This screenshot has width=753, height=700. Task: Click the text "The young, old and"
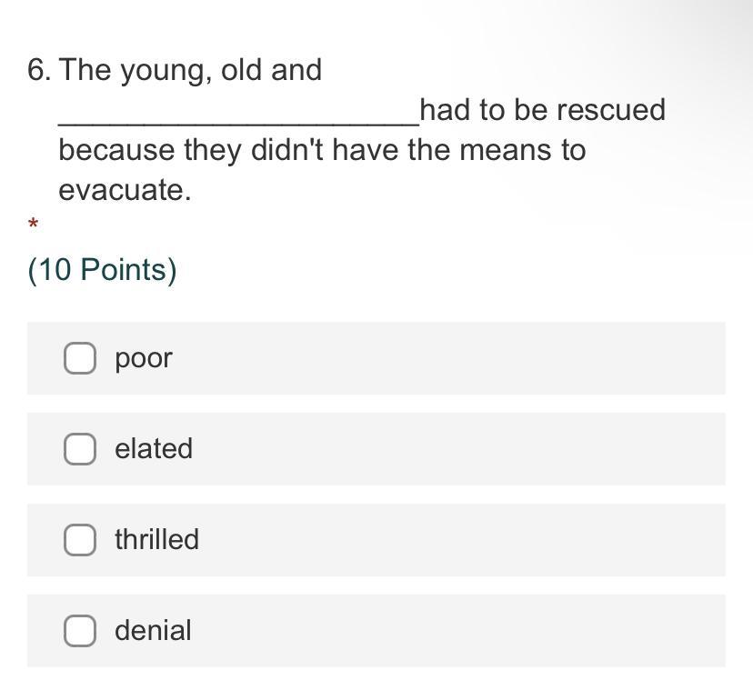tap(190, 70)
